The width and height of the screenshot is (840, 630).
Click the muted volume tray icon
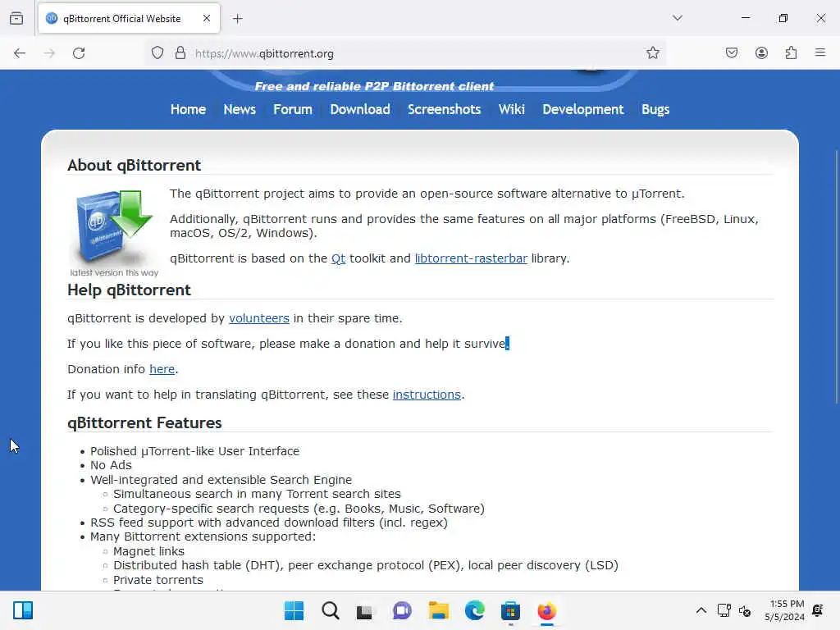745,610
